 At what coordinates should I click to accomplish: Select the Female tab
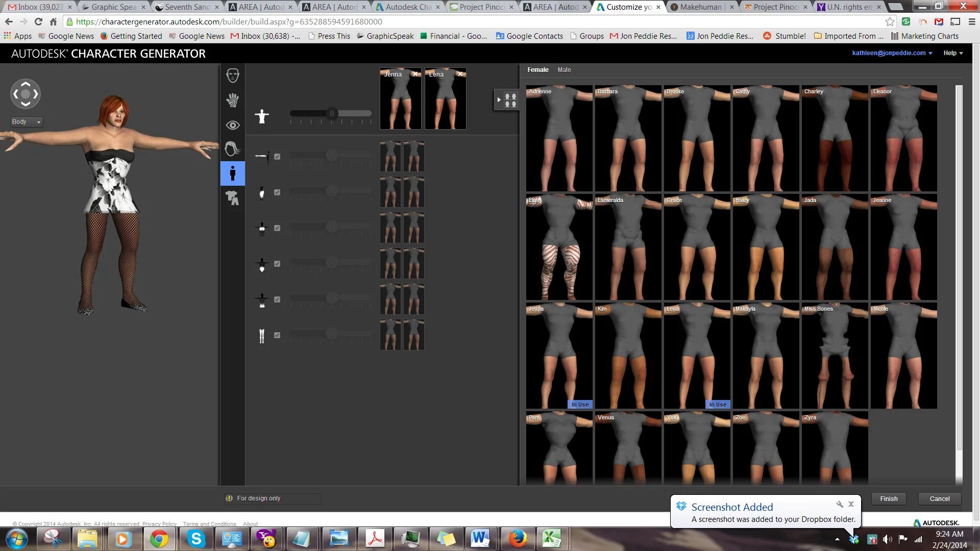click(x=537, y=70)
